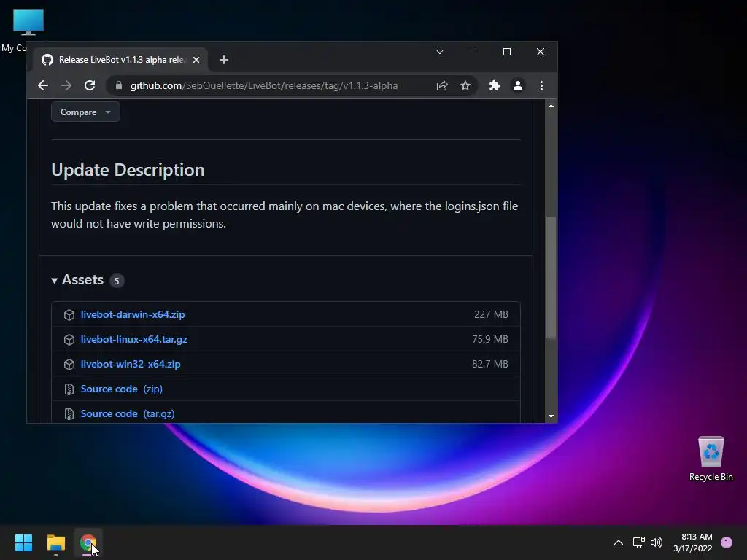The height and width of the screenshot is (560, 747).
Task: Open the clock showing 8:13 AM
Action: (693, 542)
